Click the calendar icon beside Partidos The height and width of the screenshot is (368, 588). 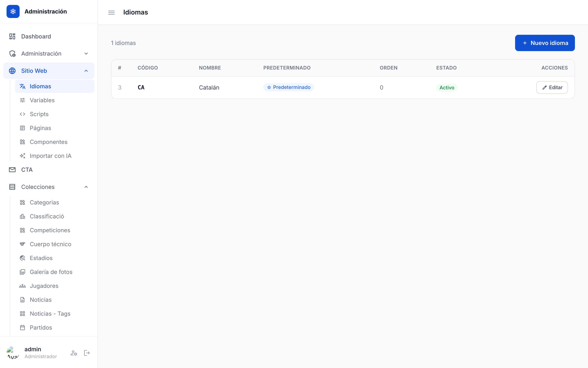pos(22,328)
